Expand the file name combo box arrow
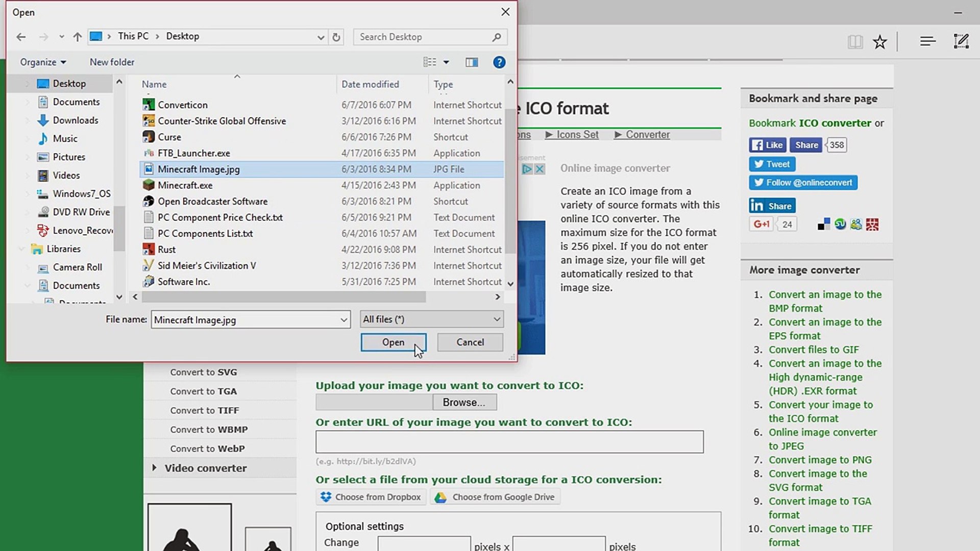The width and height of the screenshot is (980, 551). click(x=344, y=320)
